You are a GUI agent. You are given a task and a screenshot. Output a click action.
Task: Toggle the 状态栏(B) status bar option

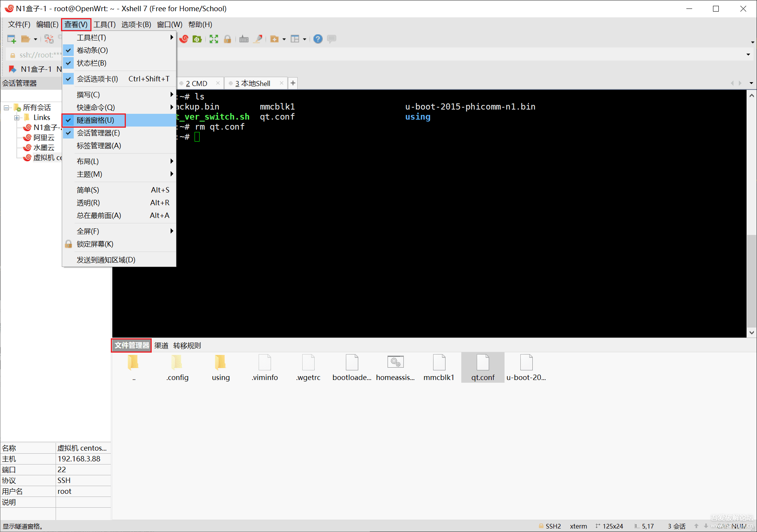pyautogui.click(x=119, y=63)
